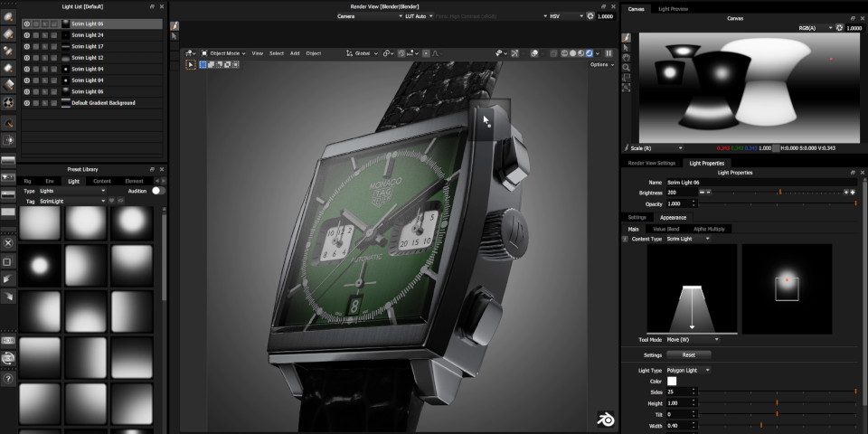Select the Canvas magnifier zoom tool
Viewport: 868px width, 434px height.
point(626,67)
